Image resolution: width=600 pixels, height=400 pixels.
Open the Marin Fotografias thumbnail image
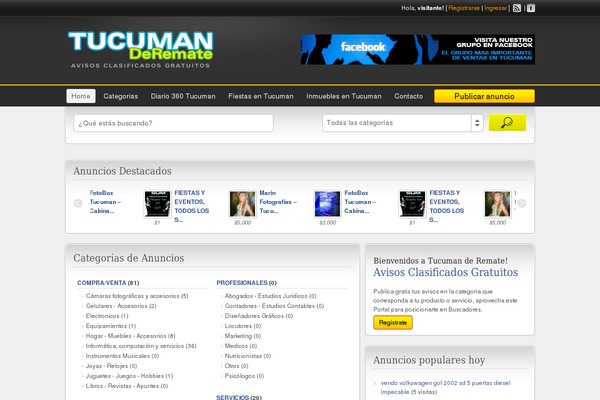point(242,204)
